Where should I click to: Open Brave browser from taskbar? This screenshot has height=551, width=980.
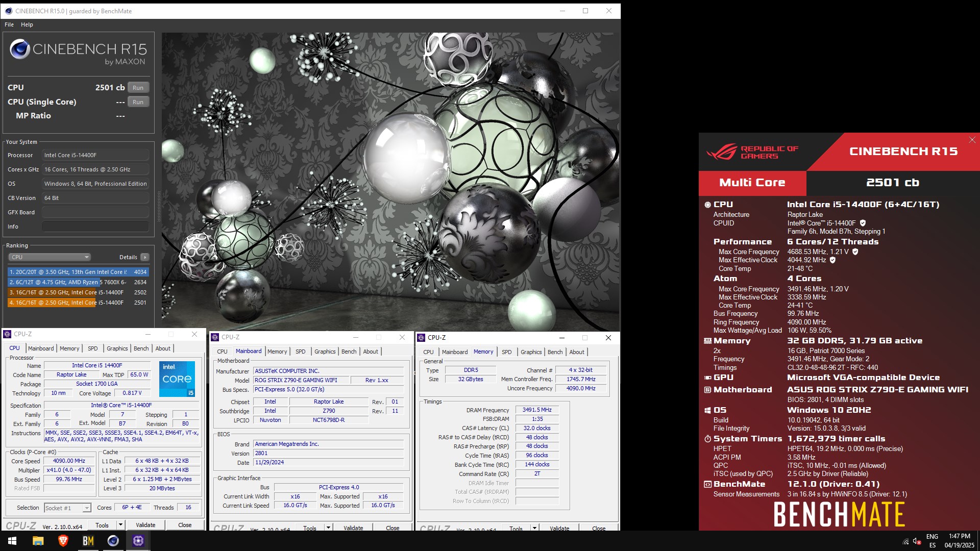click(x=63, y=541)
